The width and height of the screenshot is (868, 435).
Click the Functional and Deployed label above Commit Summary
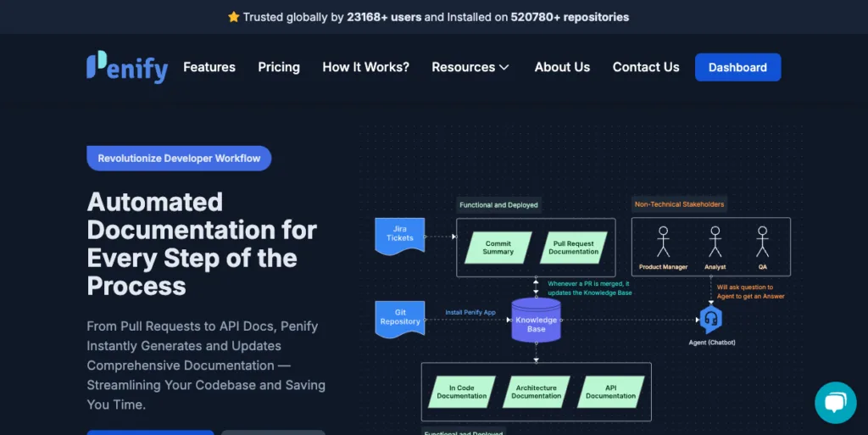tap(498, 204)
